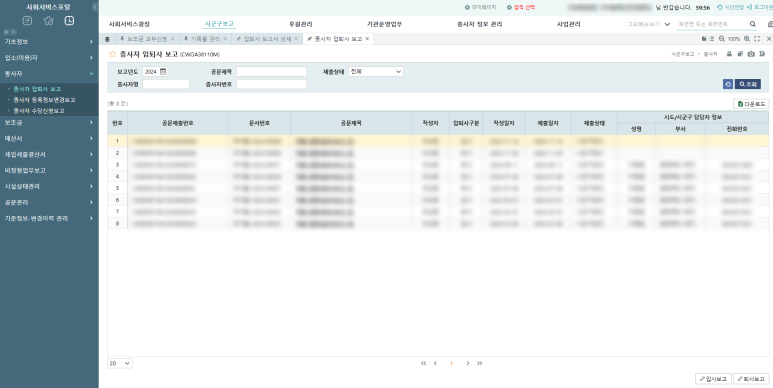Close all tabs with the X icon

(x=769, y=38)
